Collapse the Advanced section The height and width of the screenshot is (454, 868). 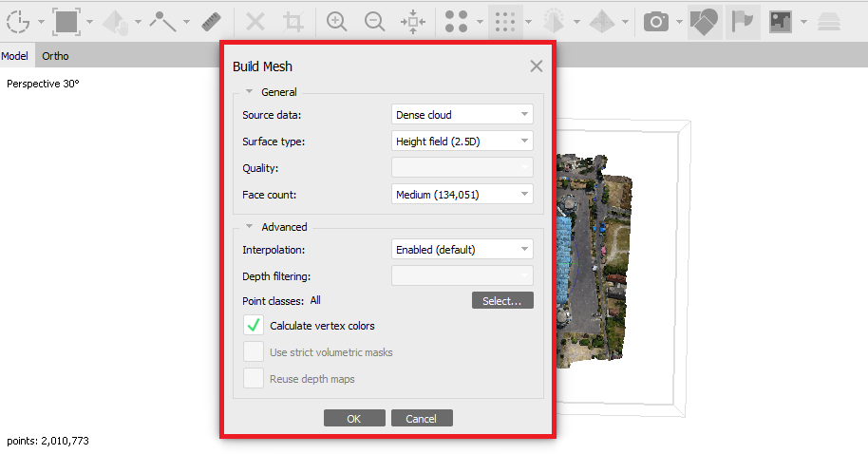click(x=249, y=227)
